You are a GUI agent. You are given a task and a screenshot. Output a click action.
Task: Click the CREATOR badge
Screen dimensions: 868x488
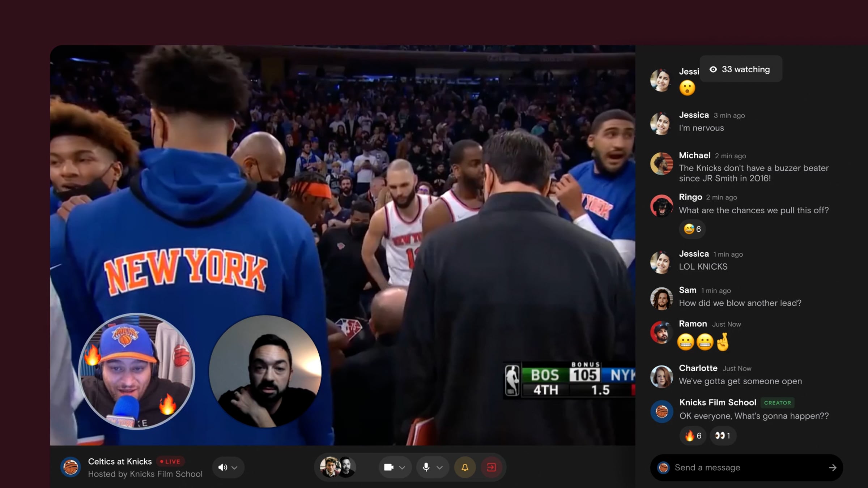coord(778,403)
